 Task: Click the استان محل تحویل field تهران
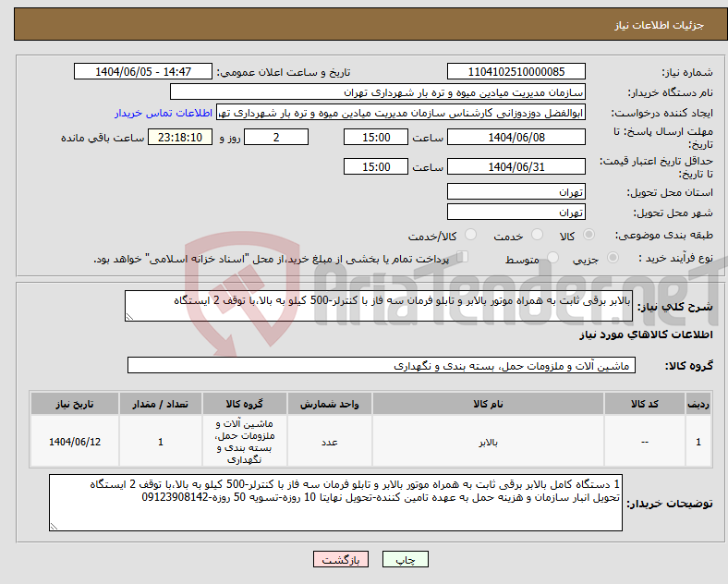[516, 191]
